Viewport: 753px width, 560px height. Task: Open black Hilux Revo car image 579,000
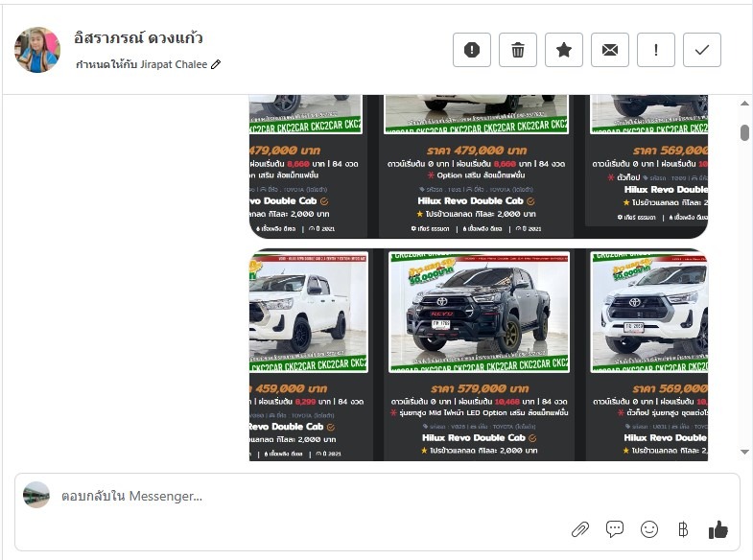pyautogui.click(x=479, y=312)
